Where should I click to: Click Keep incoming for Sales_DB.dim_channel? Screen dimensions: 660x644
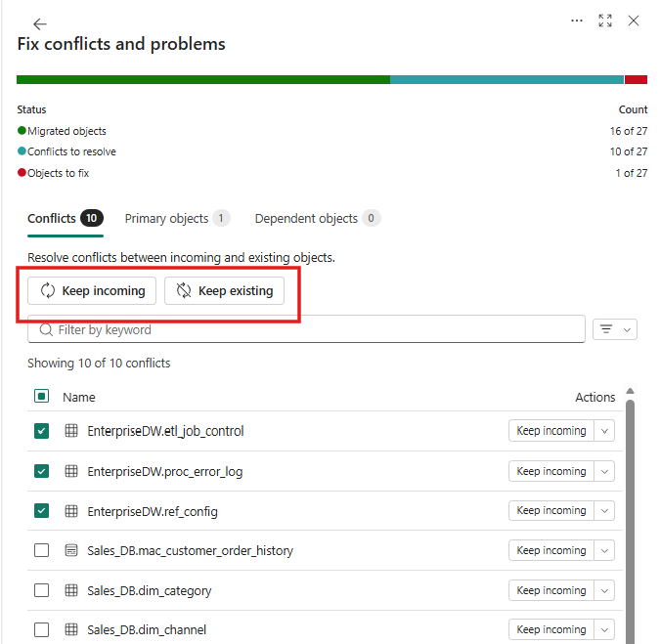coord(551,629)
